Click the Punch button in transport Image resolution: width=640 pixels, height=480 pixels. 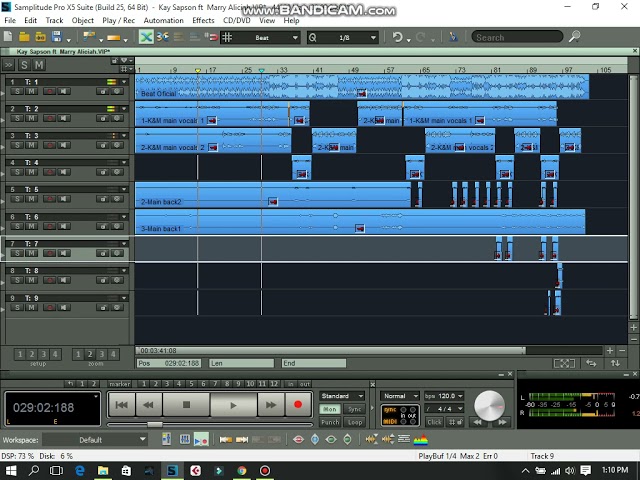(x=330, y=422)
